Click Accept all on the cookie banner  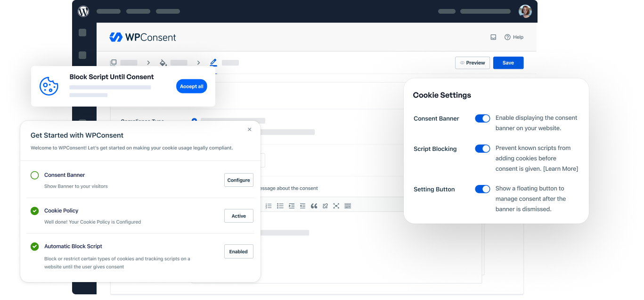[192, 86]
